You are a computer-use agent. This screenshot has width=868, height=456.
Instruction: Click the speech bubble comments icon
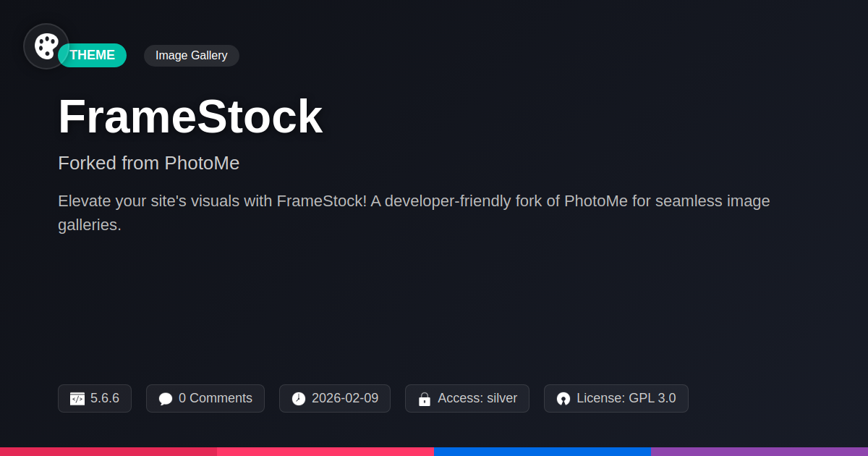pos(166,399)
